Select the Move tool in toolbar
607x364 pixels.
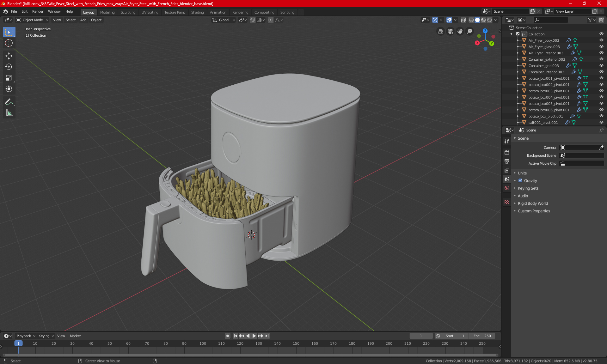click(x=9, y=55)
